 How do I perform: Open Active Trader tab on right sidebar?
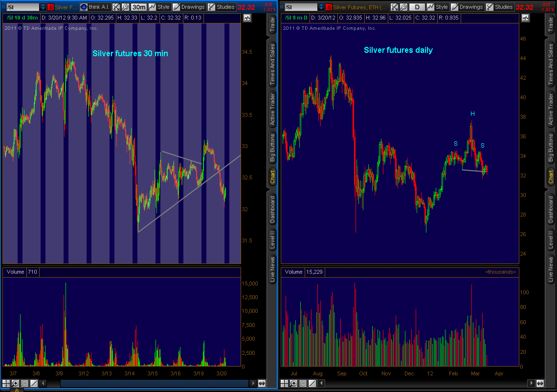pyautogui.click(x=551, y=109)
